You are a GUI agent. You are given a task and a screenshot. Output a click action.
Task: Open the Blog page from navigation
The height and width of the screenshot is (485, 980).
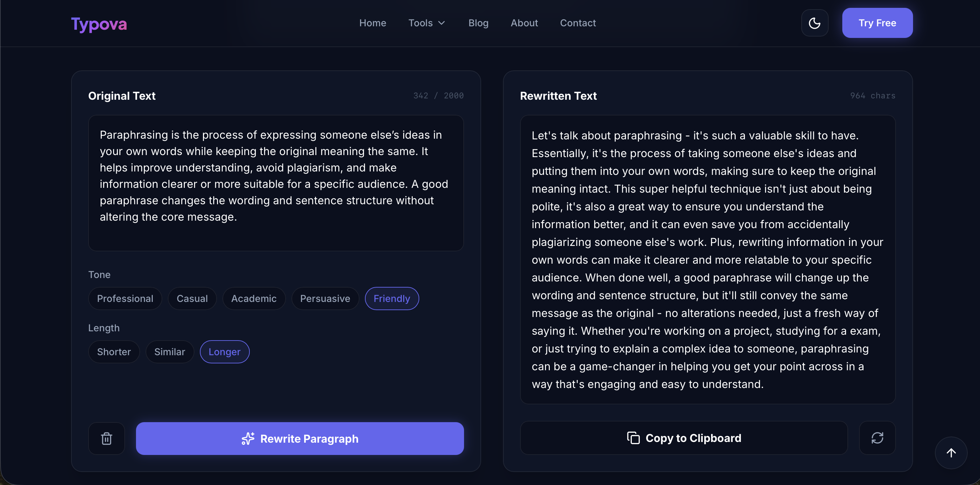(x=478, y=23)
